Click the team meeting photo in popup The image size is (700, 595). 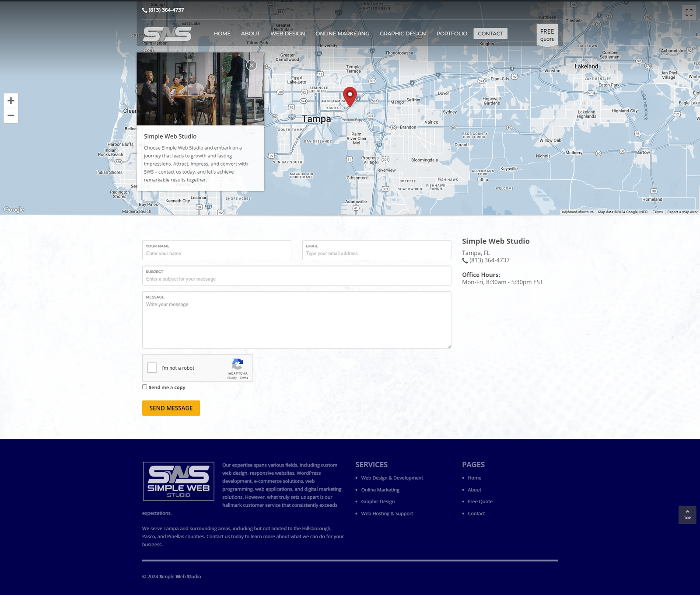pos(200,89)
